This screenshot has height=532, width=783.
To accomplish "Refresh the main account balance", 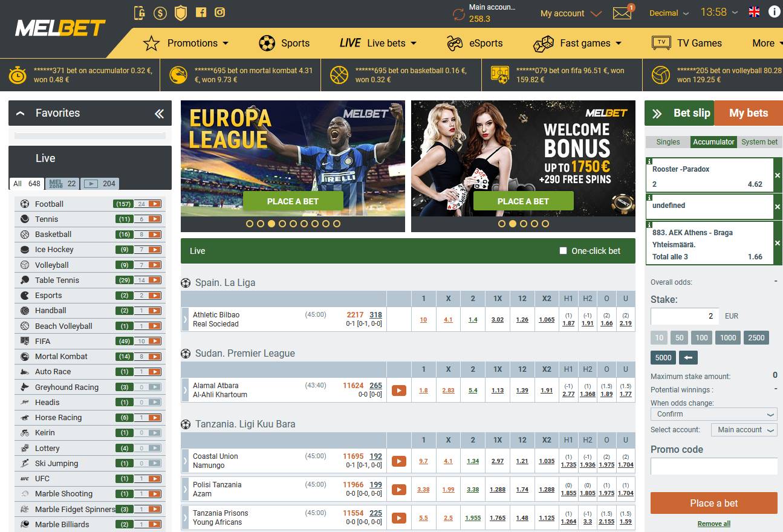I will [460, 13].
